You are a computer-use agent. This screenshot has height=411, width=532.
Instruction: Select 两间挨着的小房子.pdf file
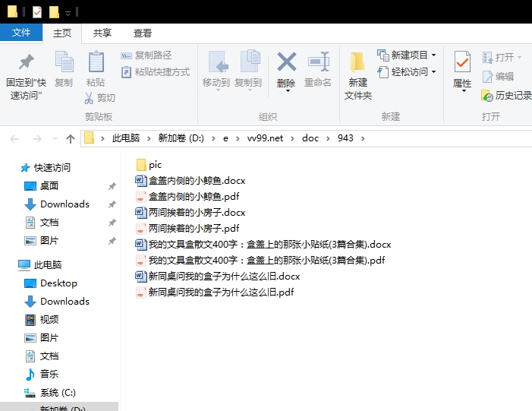(187, 229)
